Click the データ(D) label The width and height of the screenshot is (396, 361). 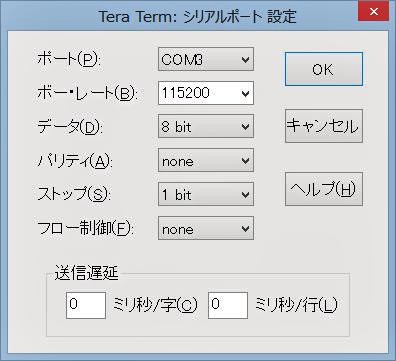coord(70,127)
